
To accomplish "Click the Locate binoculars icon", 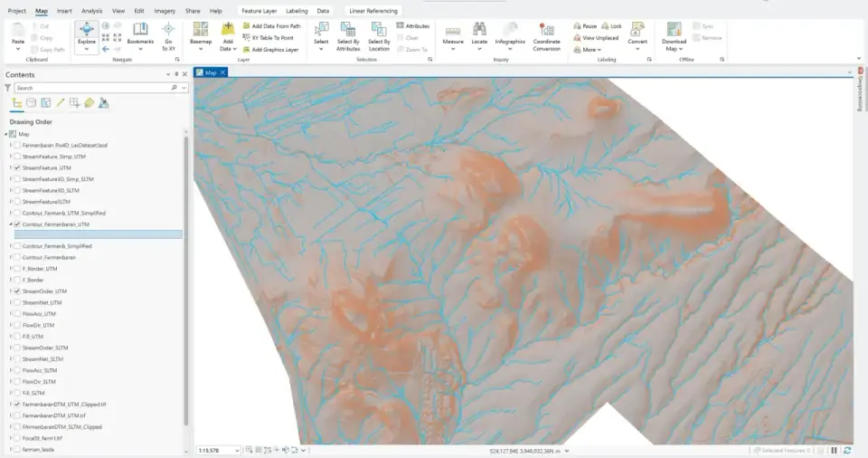I will click(479, 29).
